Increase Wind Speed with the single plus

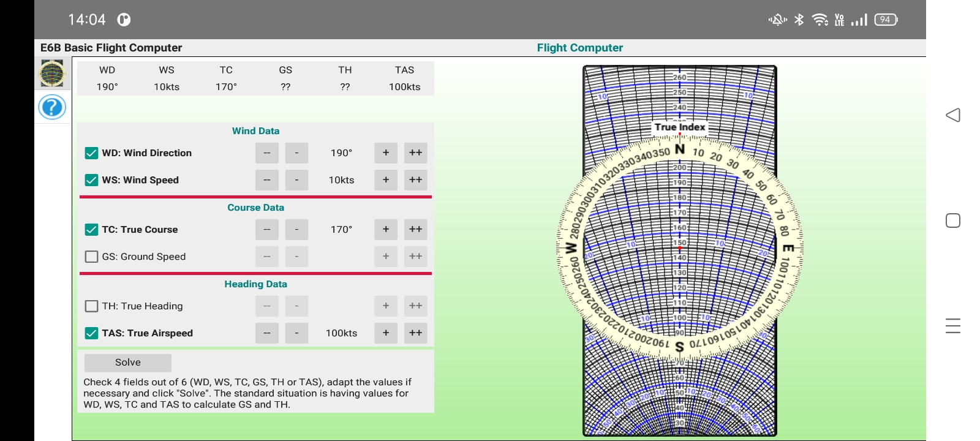point(386,180)
